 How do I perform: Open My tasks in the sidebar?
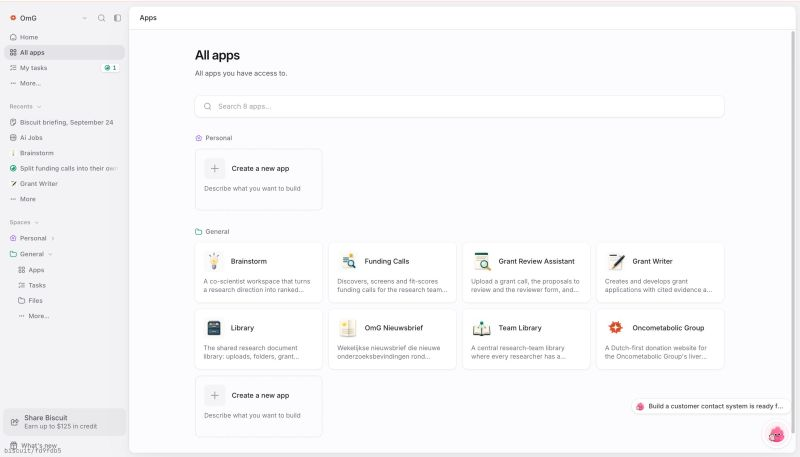65,68
